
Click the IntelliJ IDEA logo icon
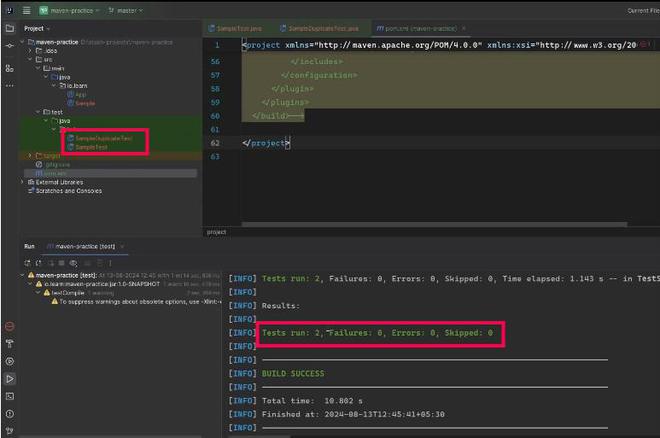tap(9, 11)
